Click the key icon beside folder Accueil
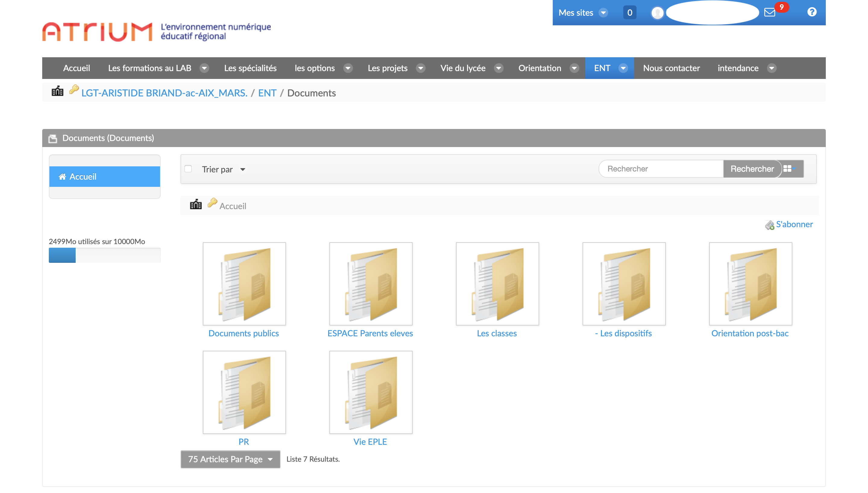This screenshot has width=868, height=493. pos(212,203)
